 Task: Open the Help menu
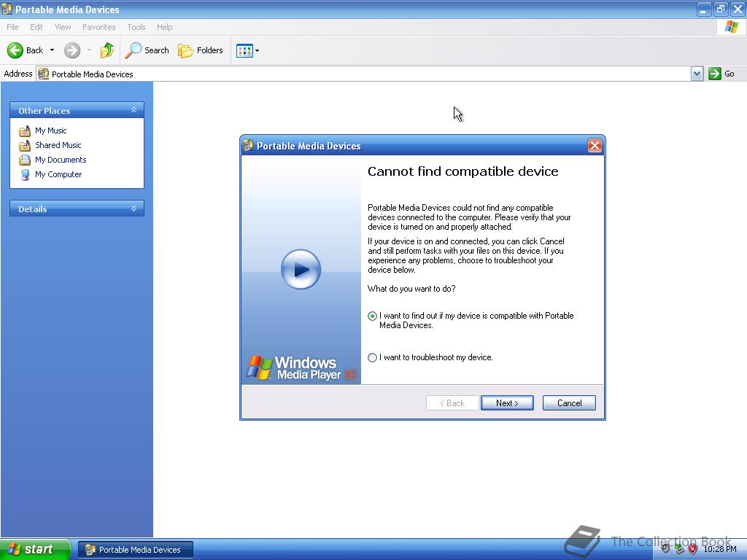click(x=164, y=27)
